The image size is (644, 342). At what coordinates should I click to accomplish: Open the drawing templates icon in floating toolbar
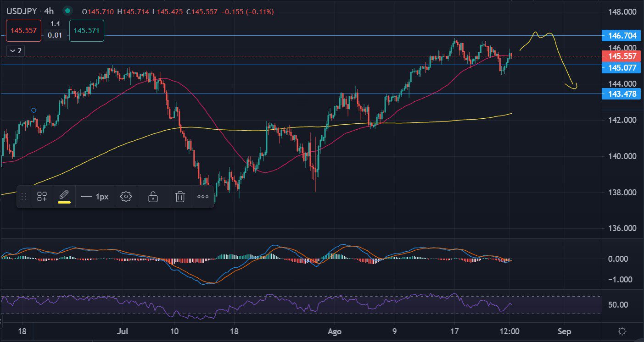42,197
